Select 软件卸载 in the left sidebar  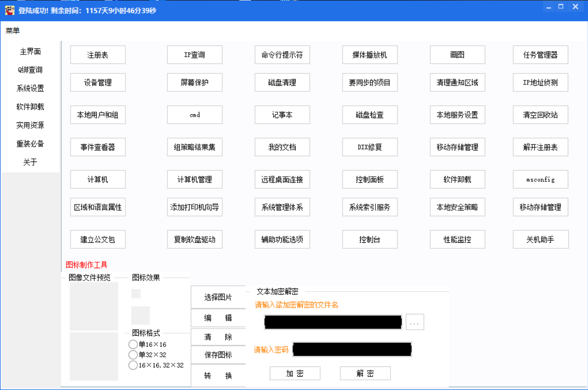30,107
